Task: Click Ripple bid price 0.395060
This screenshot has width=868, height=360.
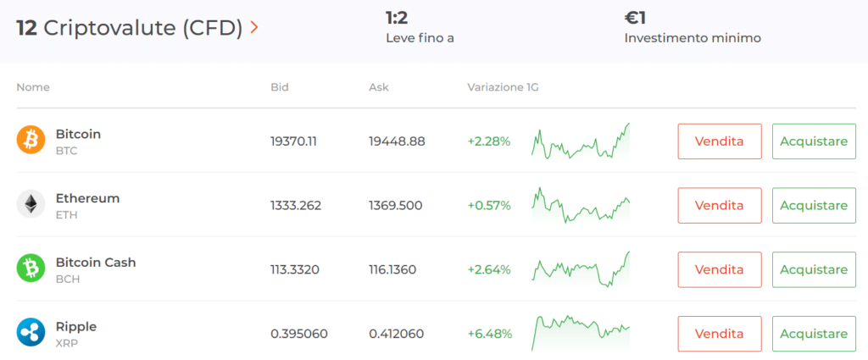Action: tap(299, 334)
